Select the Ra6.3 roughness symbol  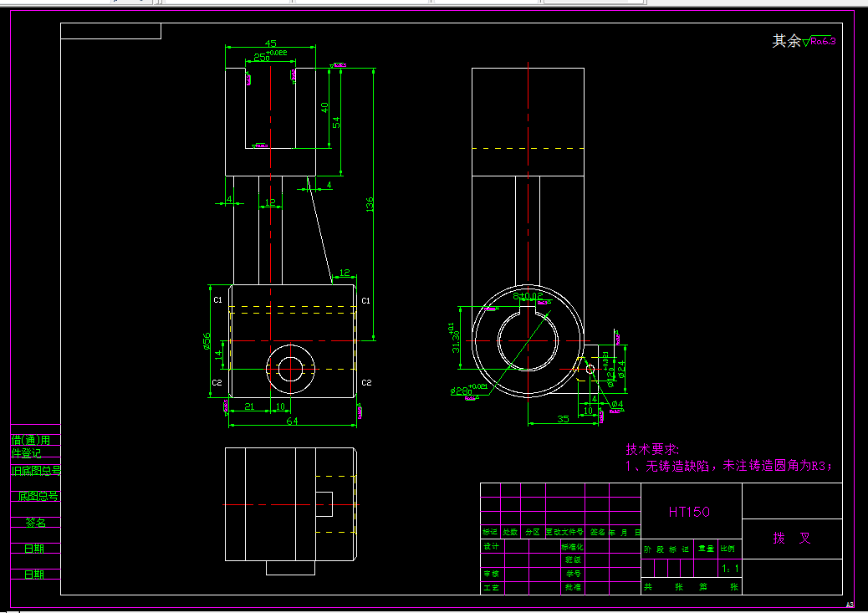tap(819, 41)
